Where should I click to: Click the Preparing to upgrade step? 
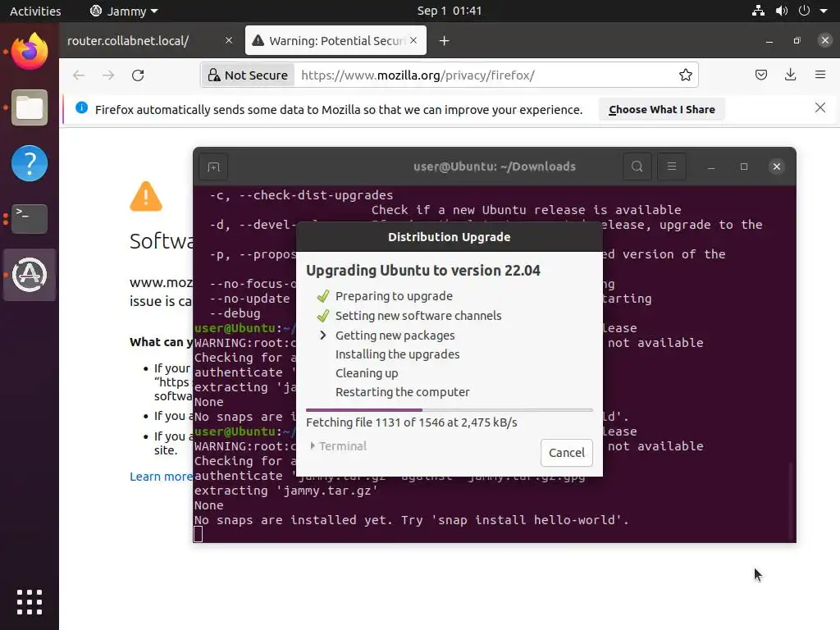[394, 295]
